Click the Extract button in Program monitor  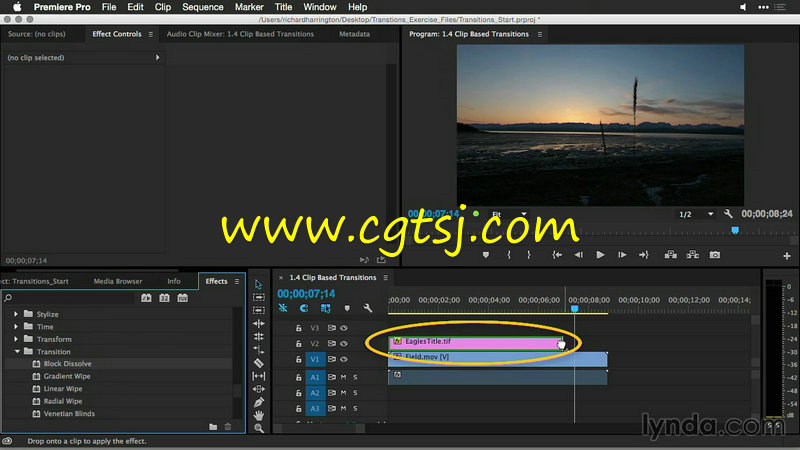[x=692, y=255]
